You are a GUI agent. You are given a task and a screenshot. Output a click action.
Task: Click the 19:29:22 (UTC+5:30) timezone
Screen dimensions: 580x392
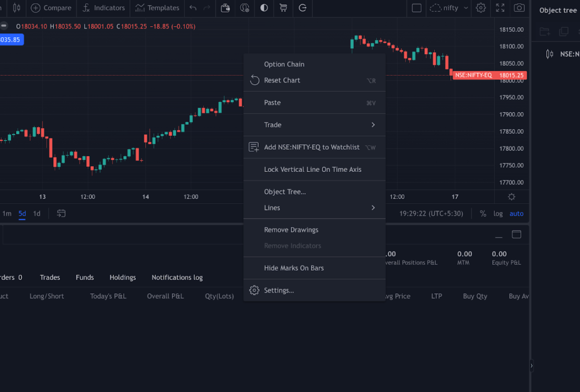tap(431, 214)
